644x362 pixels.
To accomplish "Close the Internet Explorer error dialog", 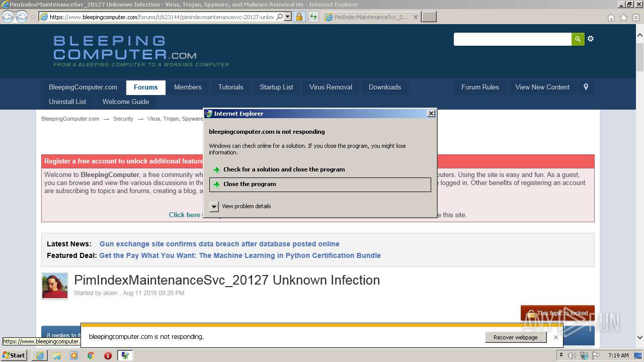I will click(x=431, y=114).
